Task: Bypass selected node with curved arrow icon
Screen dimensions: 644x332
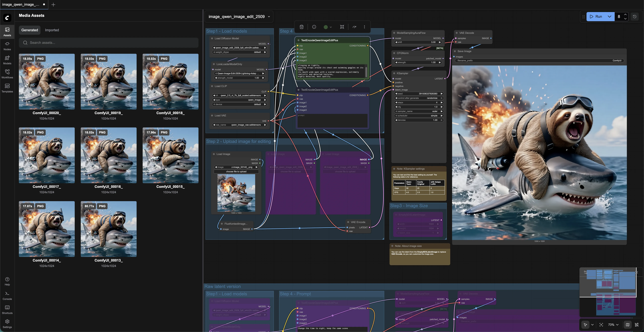Action: click(354, 27)
